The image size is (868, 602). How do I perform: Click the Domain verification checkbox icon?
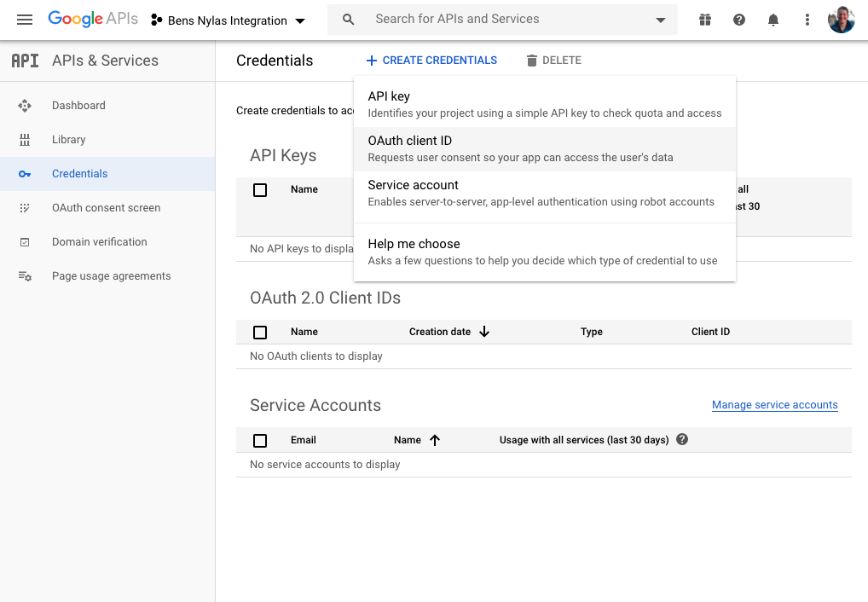(x=25, y=242)
